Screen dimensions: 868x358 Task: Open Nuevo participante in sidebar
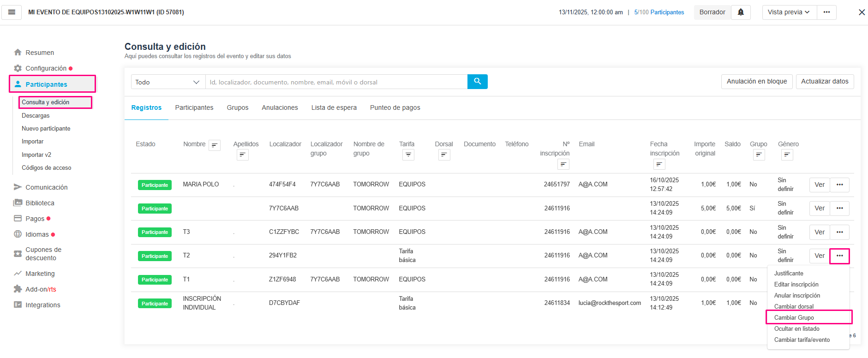[46, 129]
